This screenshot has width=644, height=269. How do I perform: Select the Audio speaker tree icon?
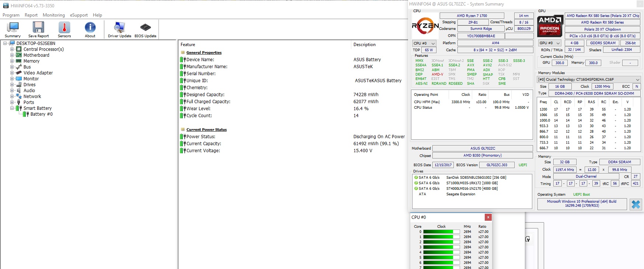click(x=19, y=90)
